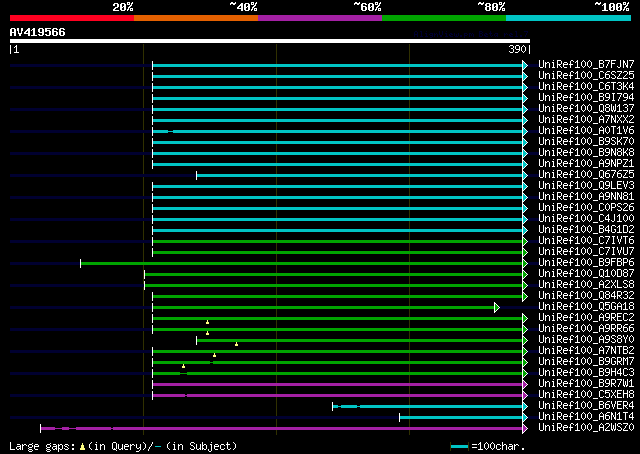Image resolution: width=640 pixels, height=454 pixels.
Task: Select the UniRef100_Q5GA18 label
Action: (x=586, y=307)
